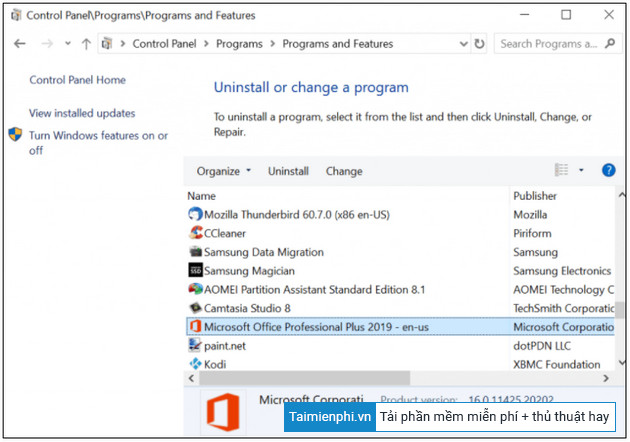Viewport: 630px width, 442px height.
Task: Select the paint.net entry name
Action: tap(225, 346)
